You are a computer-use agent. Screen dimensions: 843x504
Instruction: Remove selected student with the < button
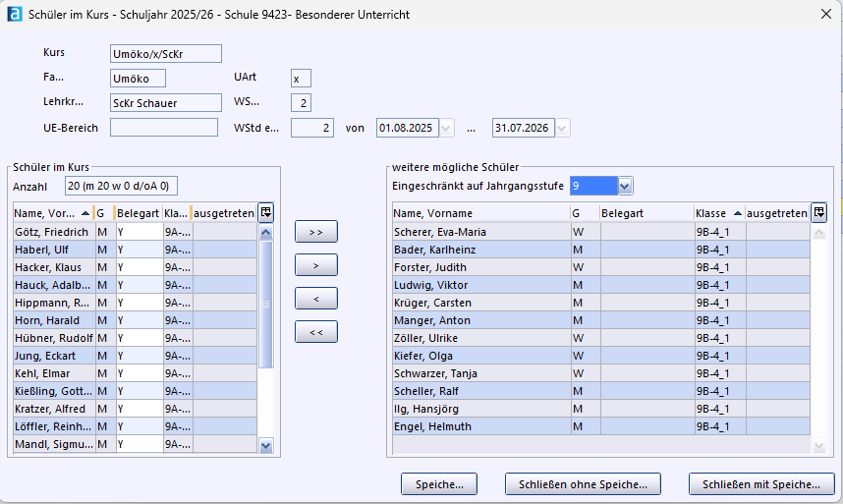(x=315, y=299)
